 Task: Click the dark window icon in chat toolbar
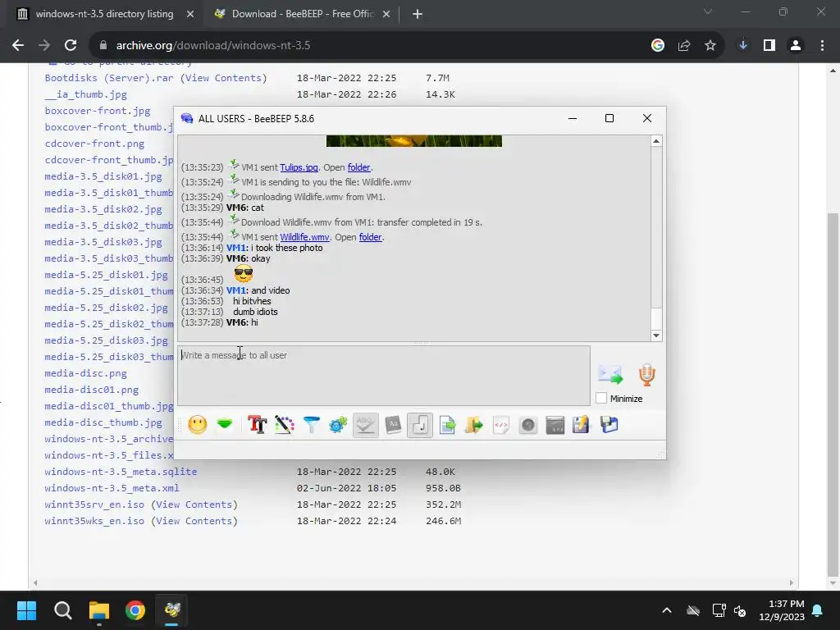(555, 426)
